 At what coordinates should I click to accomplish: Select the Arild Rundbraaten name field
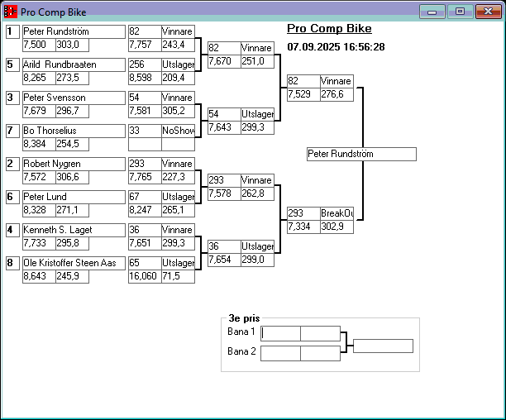pyautogui.click(x=73, y=64)
